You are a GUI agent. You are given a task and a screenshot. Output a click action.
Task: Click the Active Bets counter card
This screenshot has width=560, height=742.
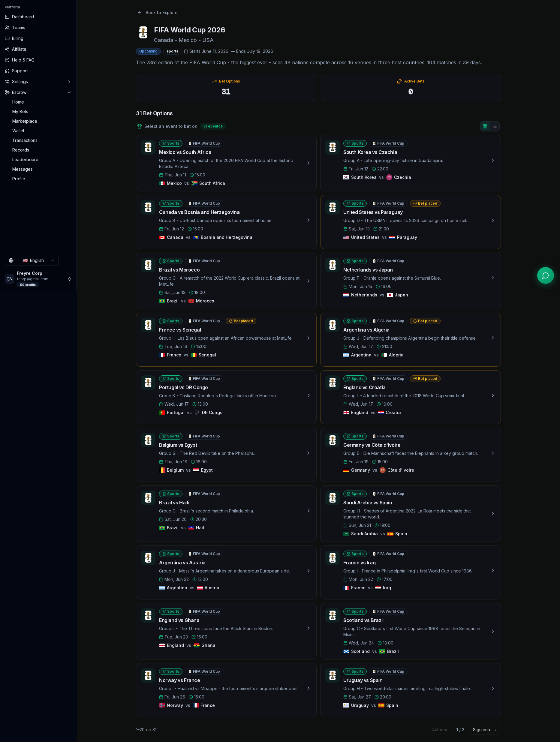pos(410,88)
